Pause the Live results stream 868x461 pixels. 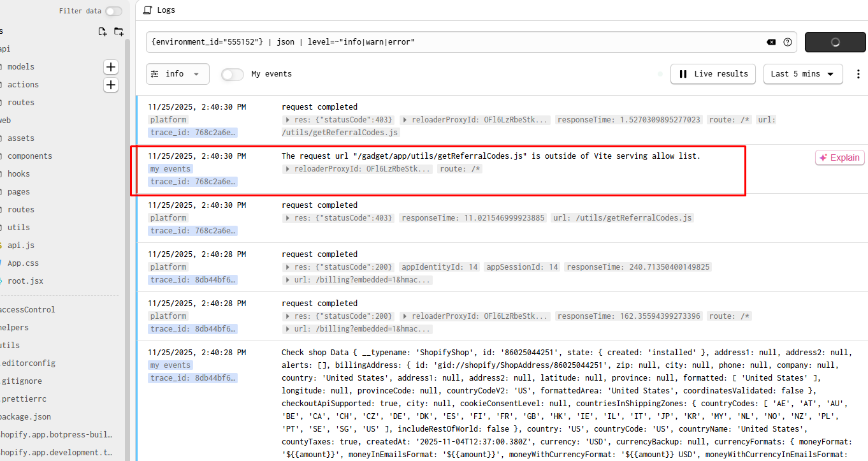coord(713,74)
